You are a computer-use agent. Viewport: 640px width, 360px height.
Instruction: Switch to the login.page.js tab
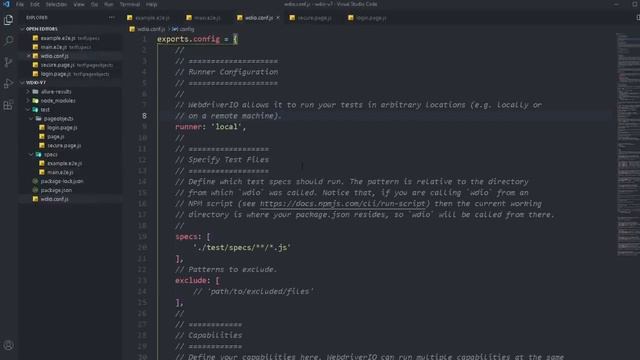coord(371,18)
